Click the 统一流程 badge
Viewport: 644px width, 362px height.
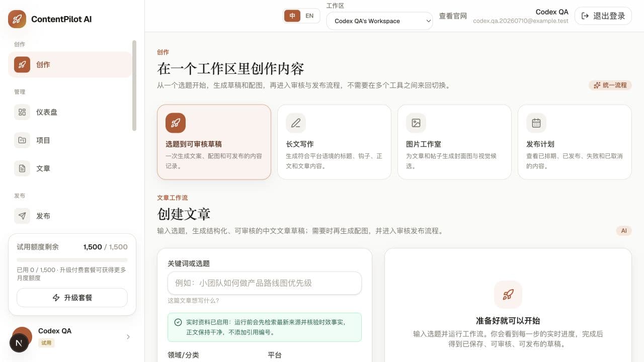(610, 85)
